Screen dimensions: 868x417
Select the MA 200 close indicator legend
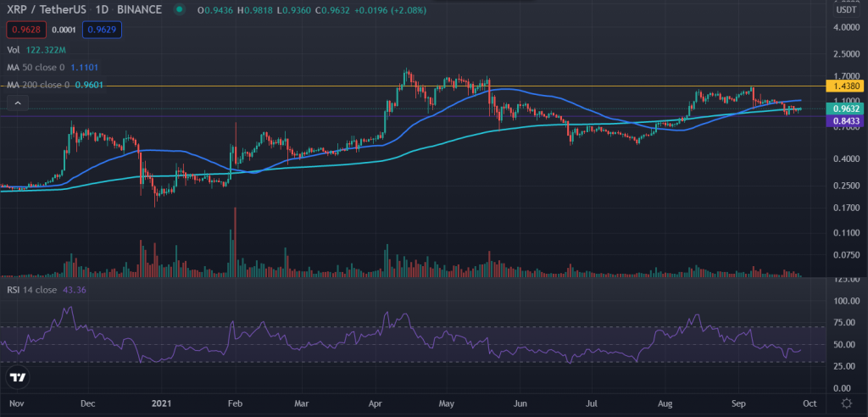[54, 86]
